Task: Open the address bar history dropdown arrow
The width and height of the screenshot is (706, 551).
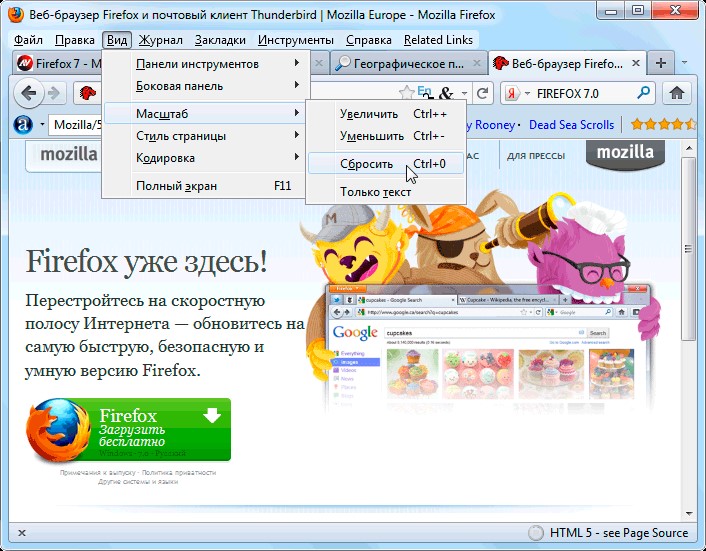Action: point(464,94)
